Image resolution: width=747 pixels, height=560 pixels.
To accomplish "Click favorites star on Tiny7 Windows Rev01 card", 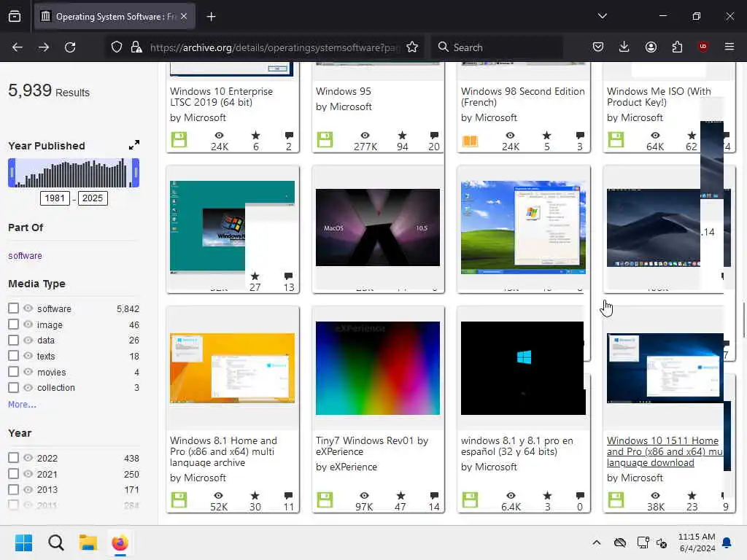I will pos(400,496).
